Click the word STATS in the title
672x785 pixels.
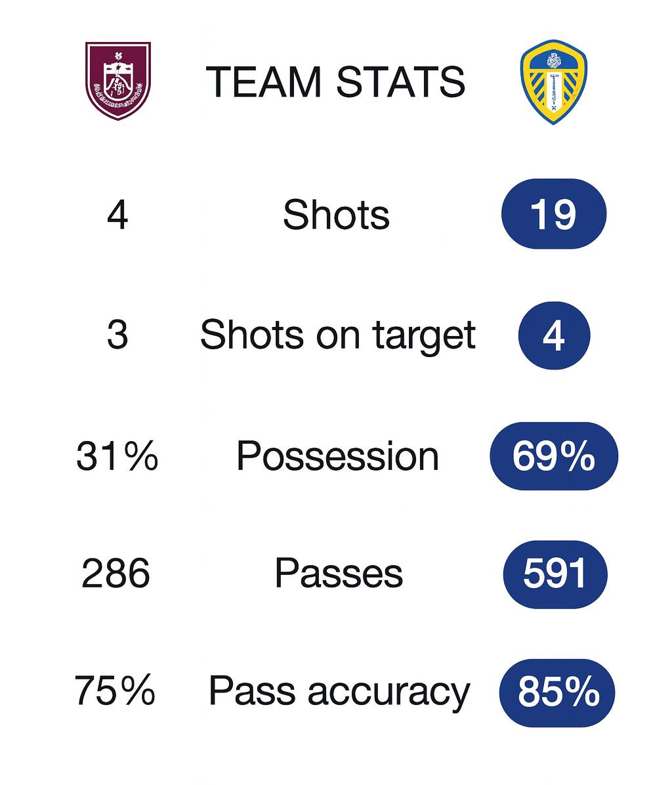pos(400,81)
